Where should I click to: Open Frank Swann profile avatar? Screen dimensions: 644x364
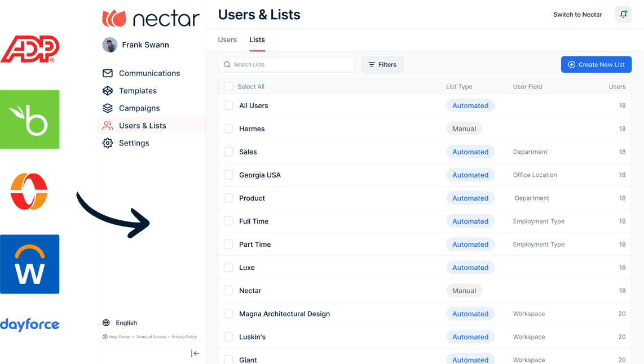[109, 45]
